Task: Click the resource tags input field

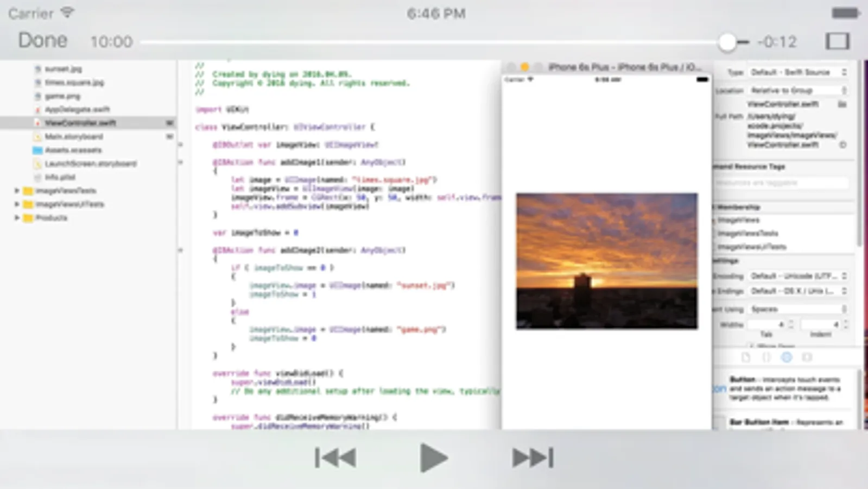Action: pos(781,183)
